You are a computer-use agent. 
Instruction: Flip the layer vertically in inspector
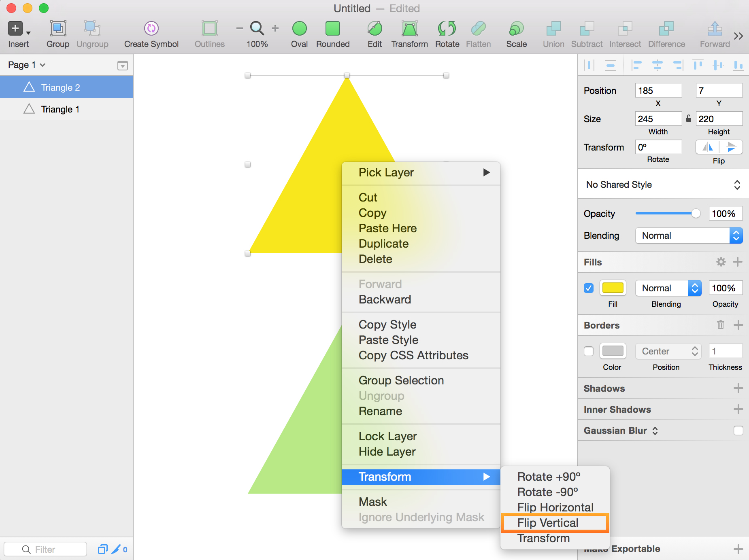(731, 147)
